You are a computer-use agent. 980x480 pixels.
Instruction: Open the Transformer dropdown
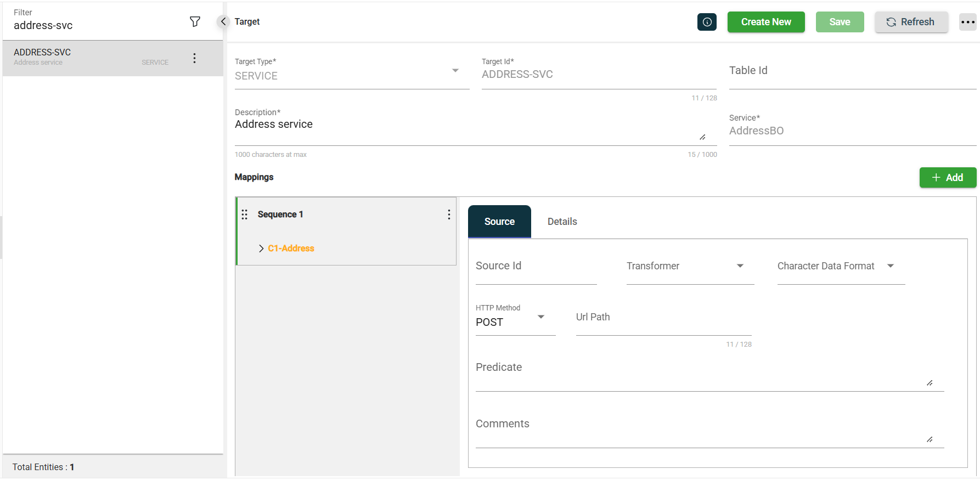point(740,266)
